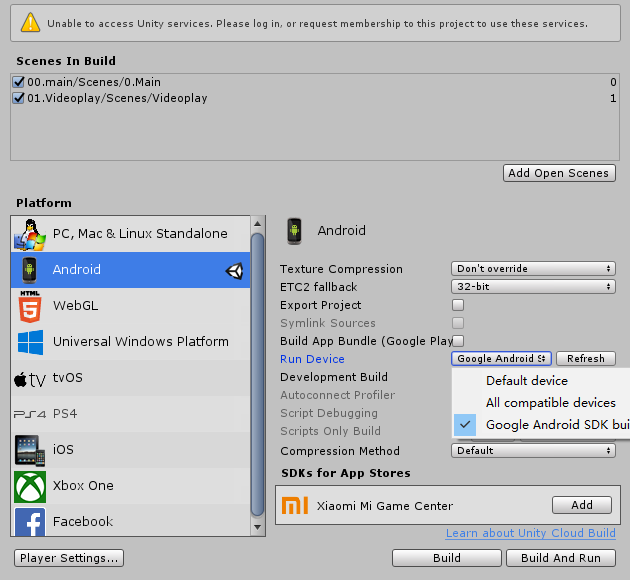Uncheck the 01.Videoplay scene checkbox
The width and height of the screenshot is (630, 580).
(x=18, y=98)
